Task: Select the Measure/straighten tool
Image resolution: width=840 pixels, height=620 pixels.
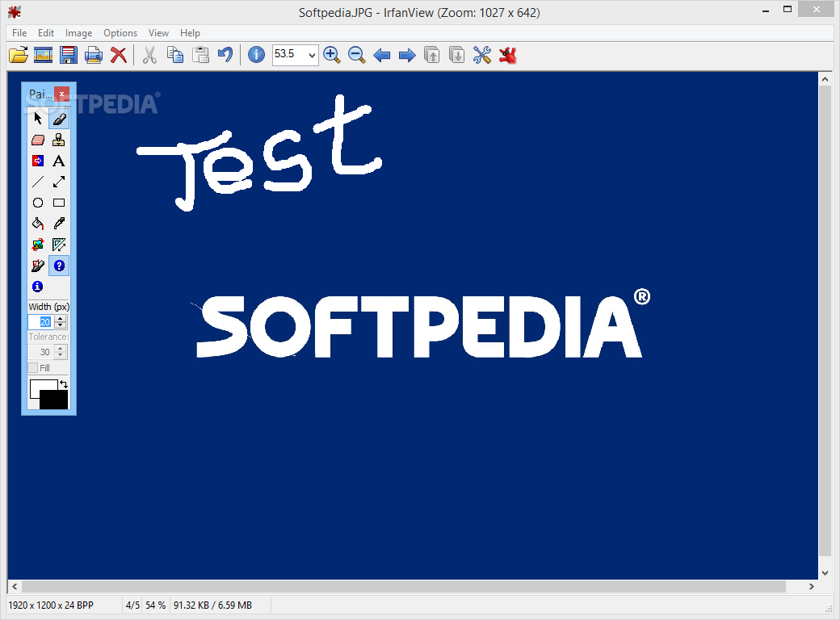Action: click(x=59, y=245)
